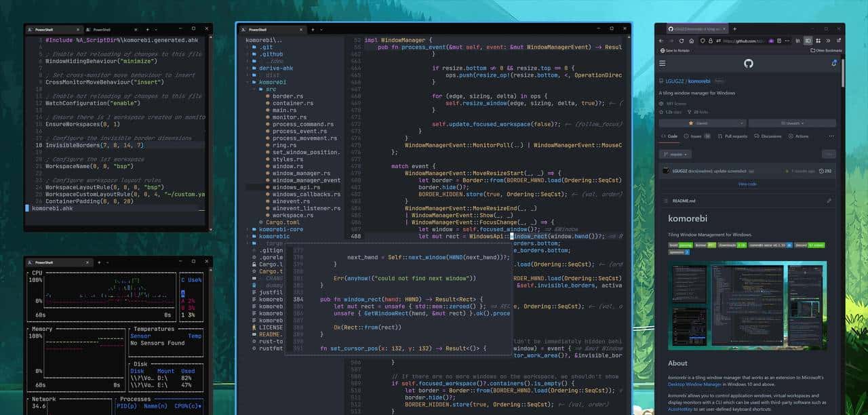Close the tab in middle PowerShell window
This screenshot has width=868, height=415.
click(x=301, y=30)
